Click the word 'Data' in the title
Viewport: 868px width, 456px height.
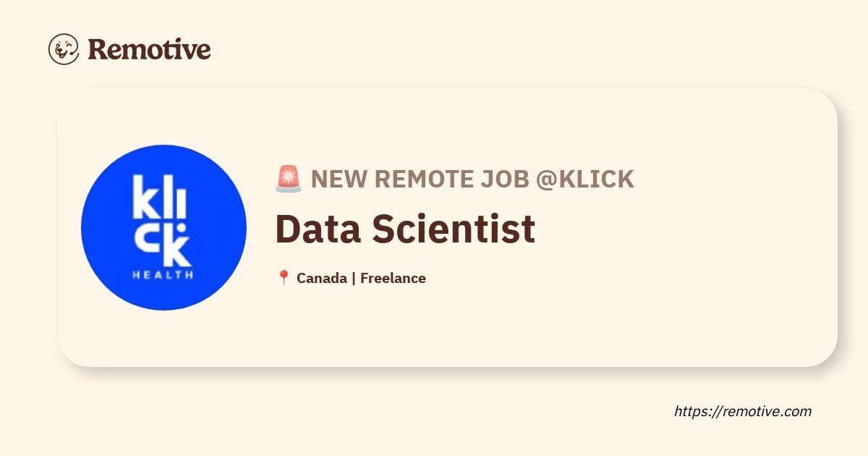click(x=318, y=228)
